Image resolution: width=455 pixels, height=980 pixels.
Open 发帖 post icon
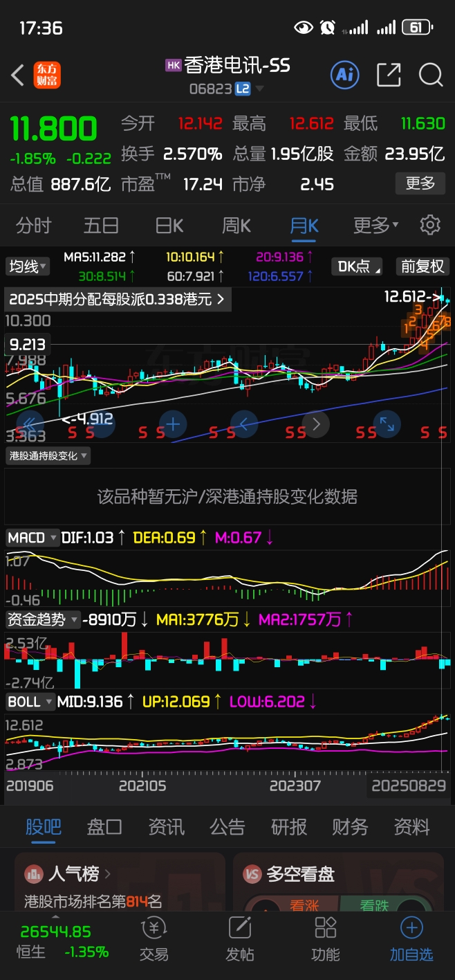click(x=240, y=939)
